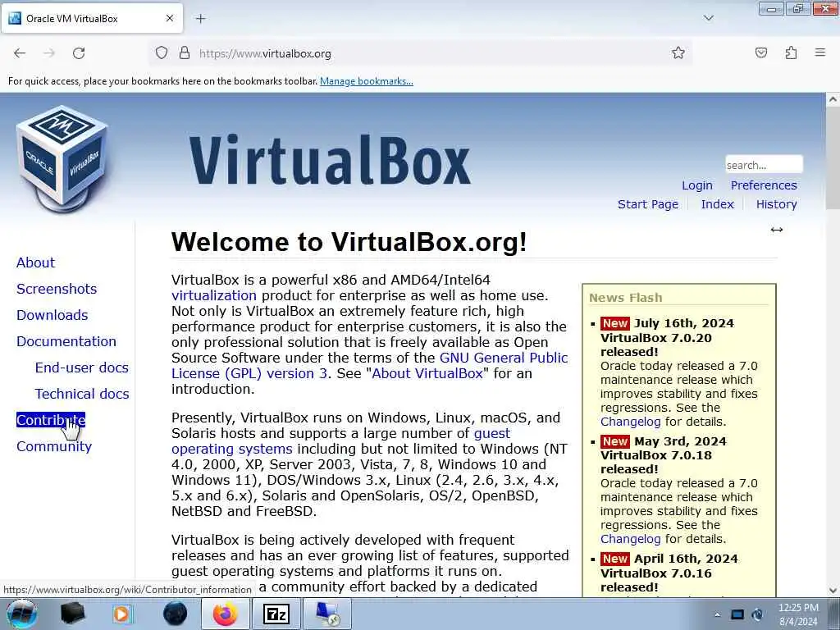The height and width of the screenshot is (630, 840).
Task: Click the forward navigation arrow
Action: pos(49,53)
